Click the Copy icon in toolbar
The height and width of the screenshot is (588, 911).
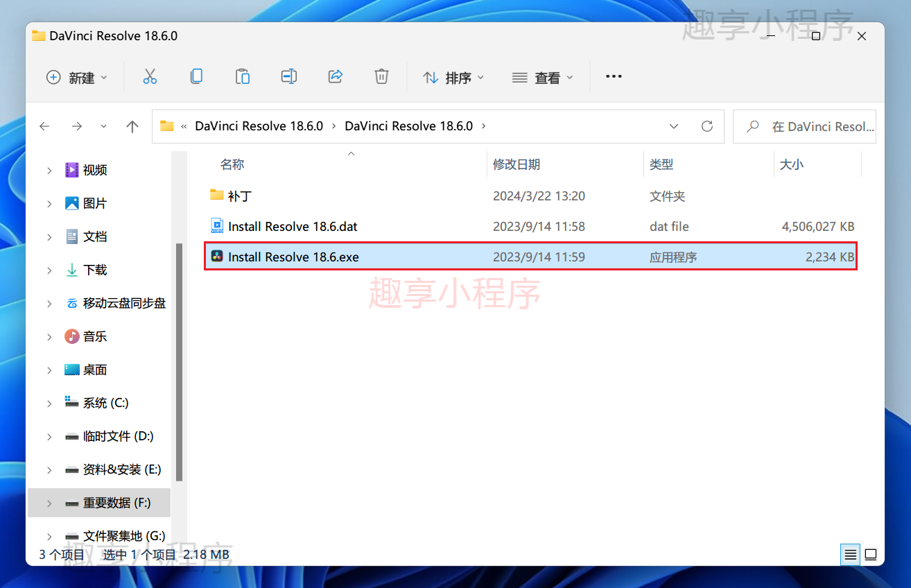click(196, 77)
